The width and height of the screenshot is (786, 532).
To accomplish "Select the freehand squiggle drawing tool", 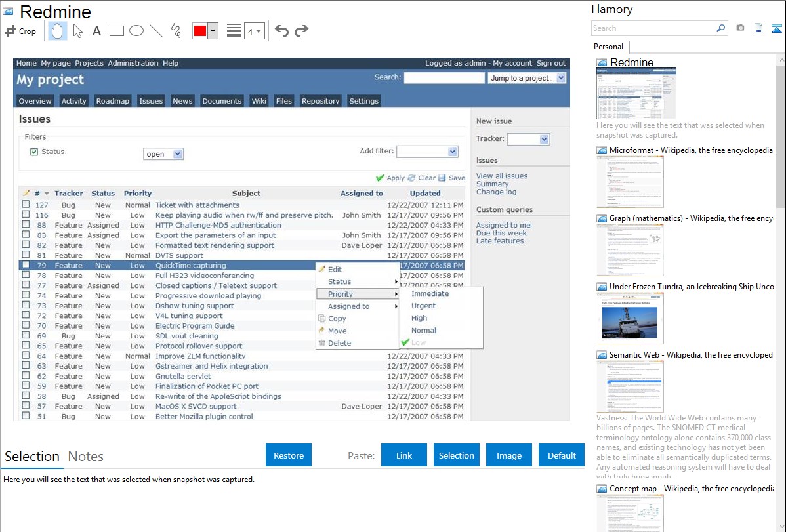I will pyautogui.click(x=175, y=31).
